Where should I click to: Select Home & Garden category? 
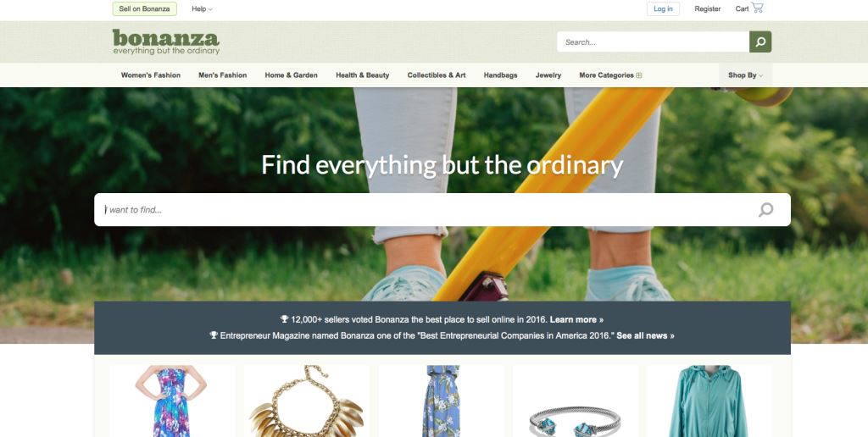(x=292, y=75)
